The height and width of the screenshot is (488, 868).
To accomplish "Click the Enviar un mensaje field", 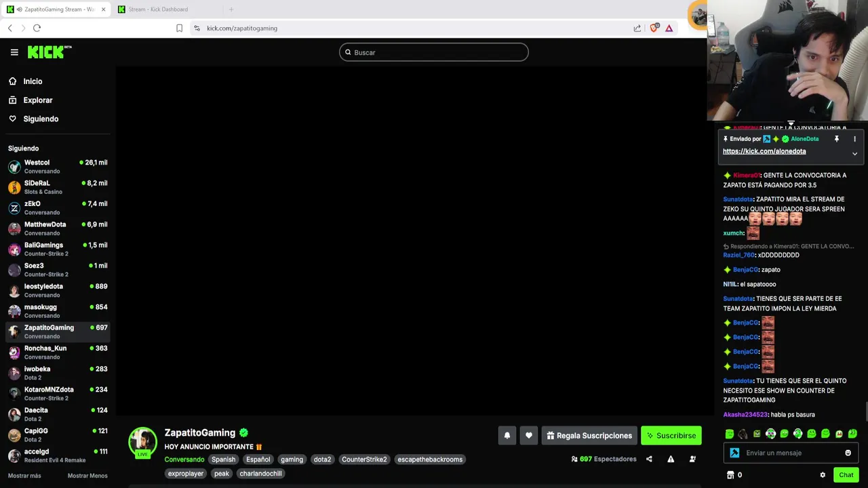I will coord(791,453).
